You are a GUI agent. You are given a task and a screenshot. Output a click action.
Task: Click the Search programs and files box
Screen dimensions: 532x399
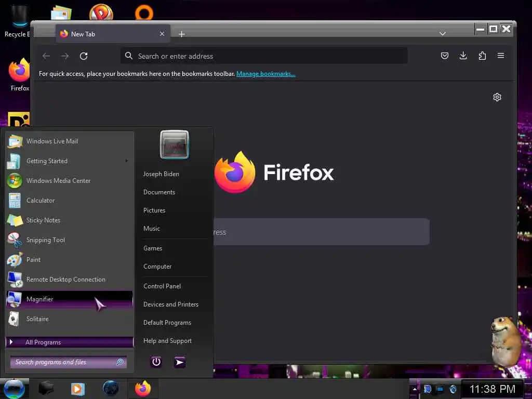69,362
